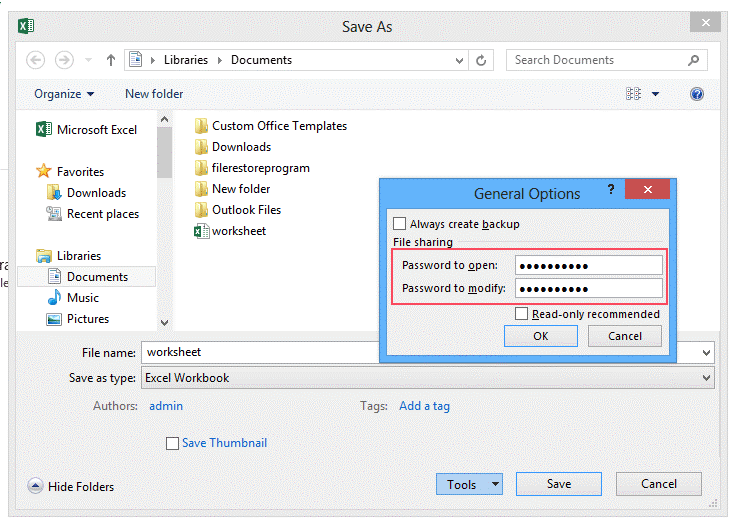
Task: Refresh the Documents folder view
Action: click(x=481, y=60)
